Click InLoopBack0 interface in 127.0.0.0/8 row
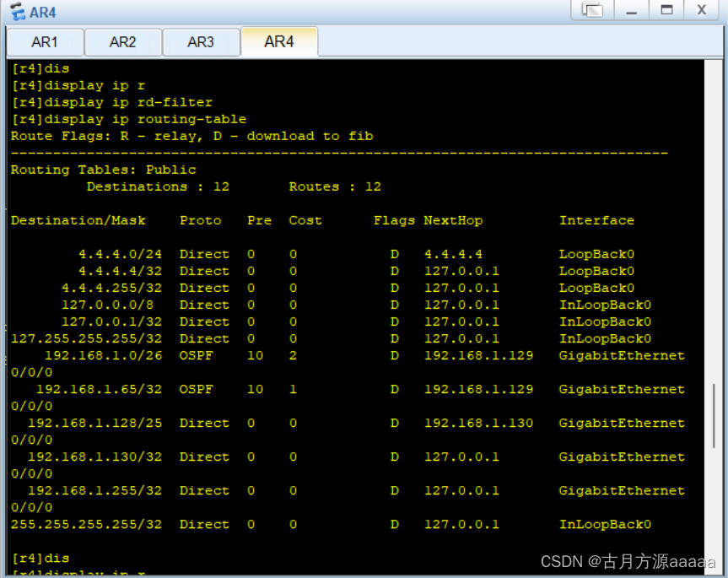Viewport: 728px width, 578px height. tap(605, 305)
